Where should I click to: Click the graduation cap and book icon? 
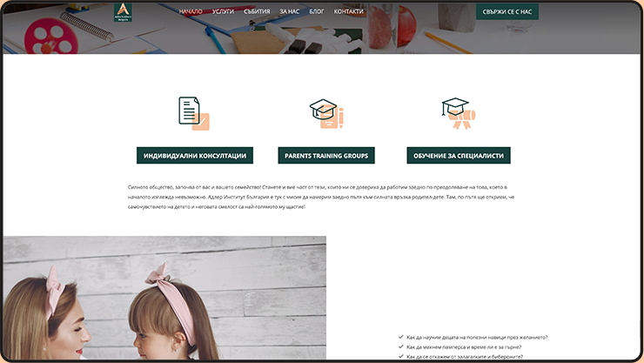click(326, 113)
